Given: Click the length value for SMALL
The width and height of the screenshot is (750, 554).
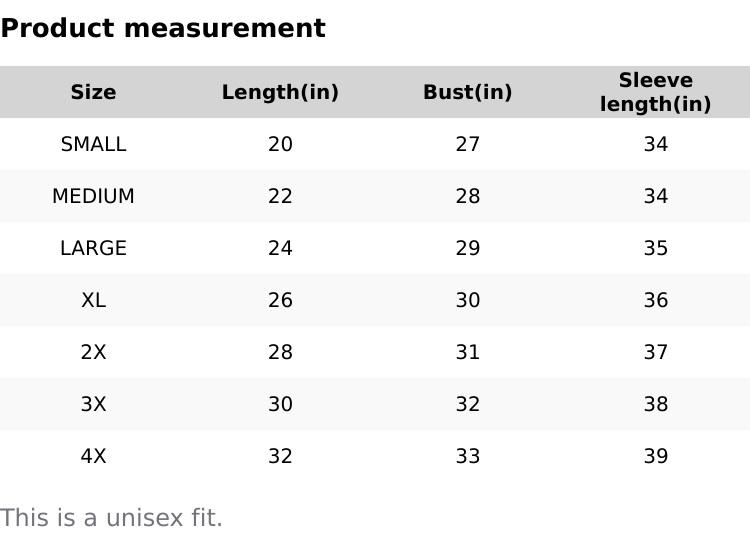Looking at the screenshot, I should pos(280,144).
